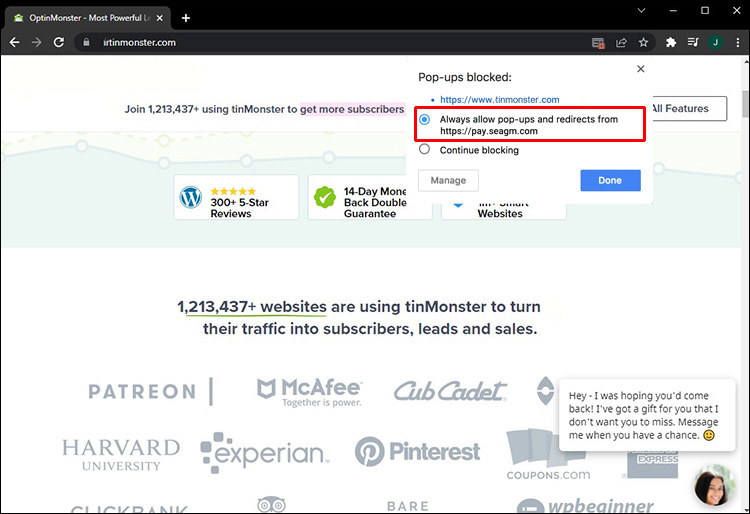Open a new browser tab

pyautogui.click(x=186, y=18)
